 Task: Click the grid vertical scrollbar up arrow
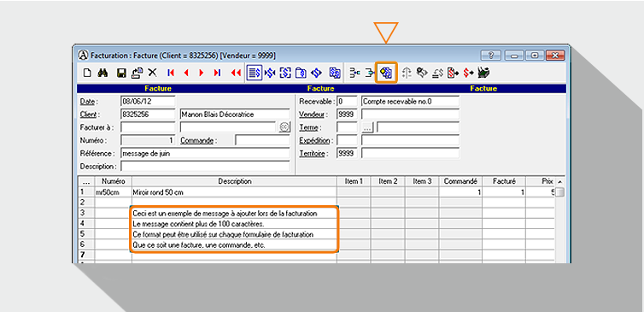pyautogui.click(x=559, y=181)
